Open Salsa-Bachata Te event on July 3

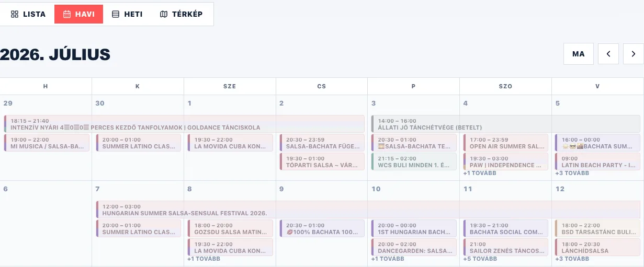pyautogui.click(x=414, y=143)
